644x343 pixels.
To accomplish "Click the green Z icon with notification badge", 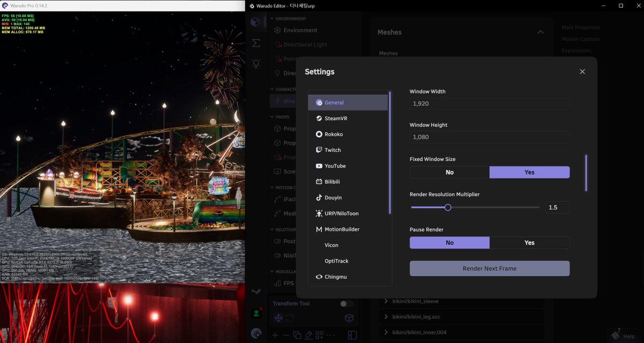I will tap(256, 314).
